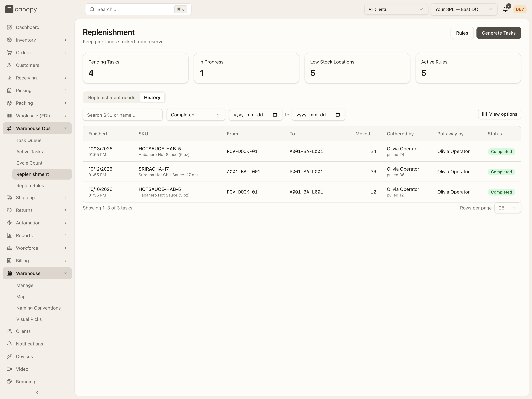Open notifications bell in top bar
Screen dimensions: 532x399
click(x=505, y=9)
